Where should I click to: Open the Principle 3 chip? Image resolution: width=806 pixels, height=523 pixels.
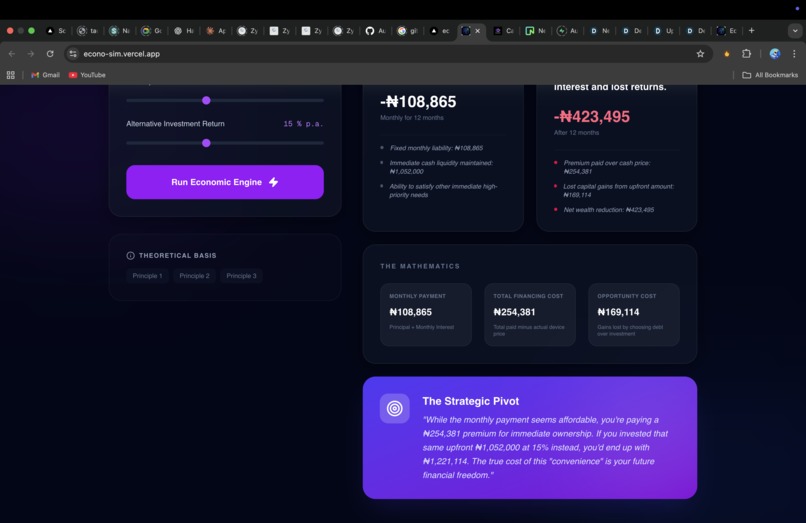(242, 276)
